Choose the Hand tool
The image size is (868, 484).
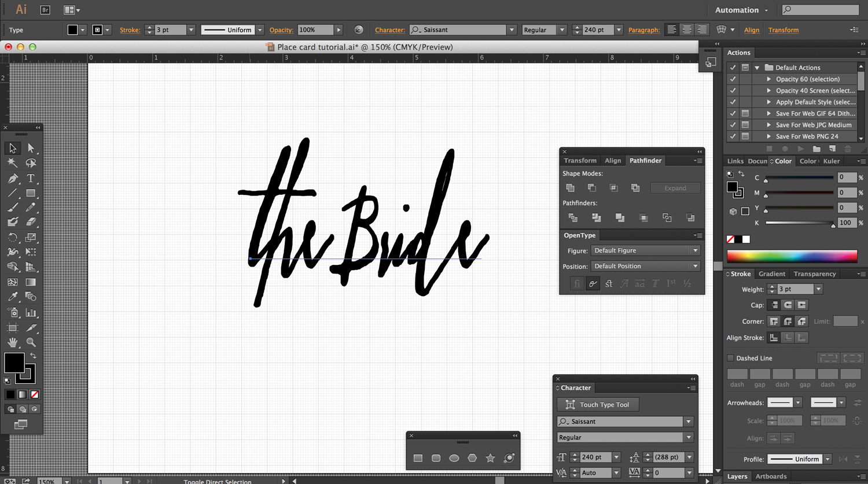(x=13, y=342)
